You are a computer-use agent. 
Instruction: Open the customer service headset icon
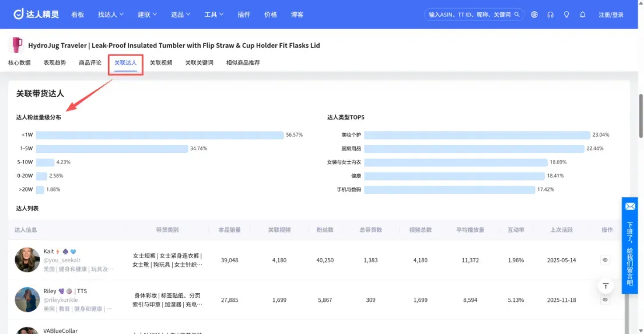point(550,15)
